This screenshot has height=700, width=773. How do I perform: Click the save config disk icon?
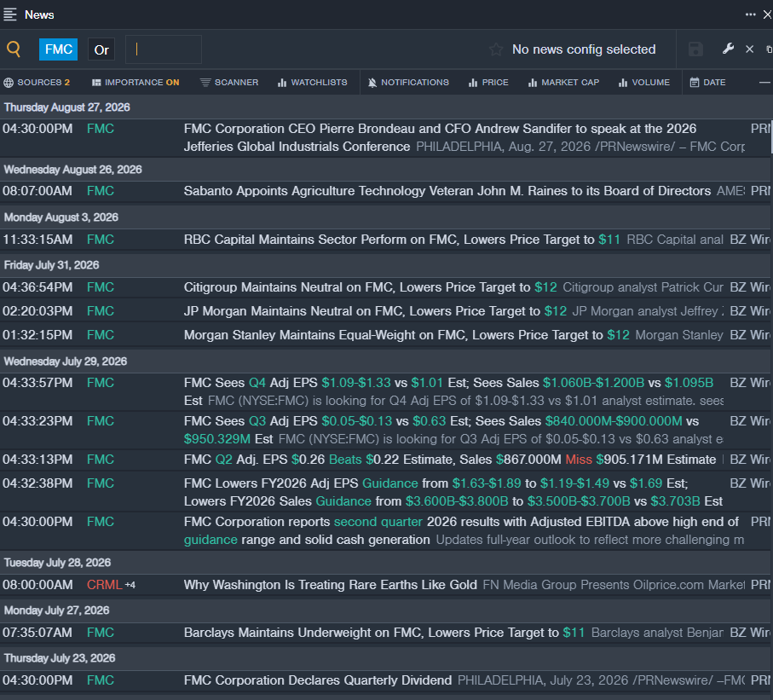click(695, 49)
